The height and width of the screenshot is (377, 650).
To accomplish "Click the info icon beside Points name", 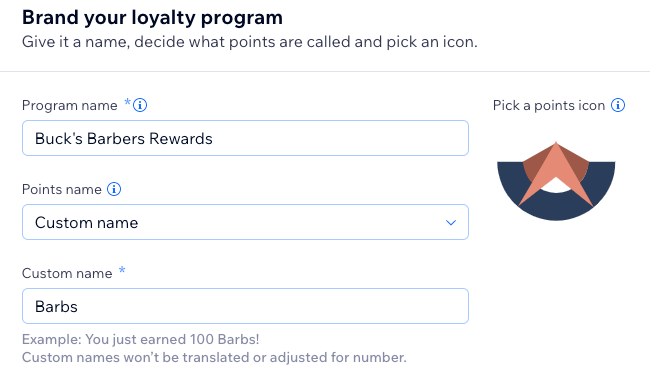I will (x=114, y=189).
